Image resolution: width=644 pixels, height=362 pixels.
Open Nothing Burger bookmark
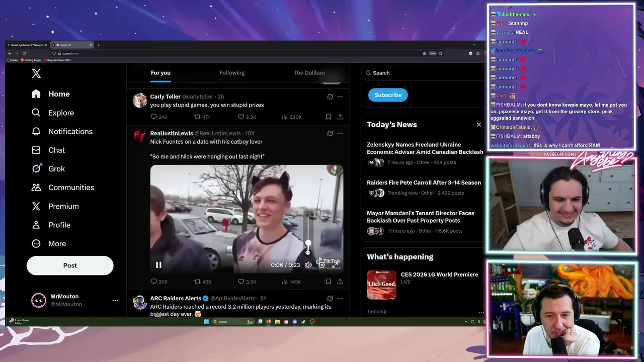[x=31, y=60]
